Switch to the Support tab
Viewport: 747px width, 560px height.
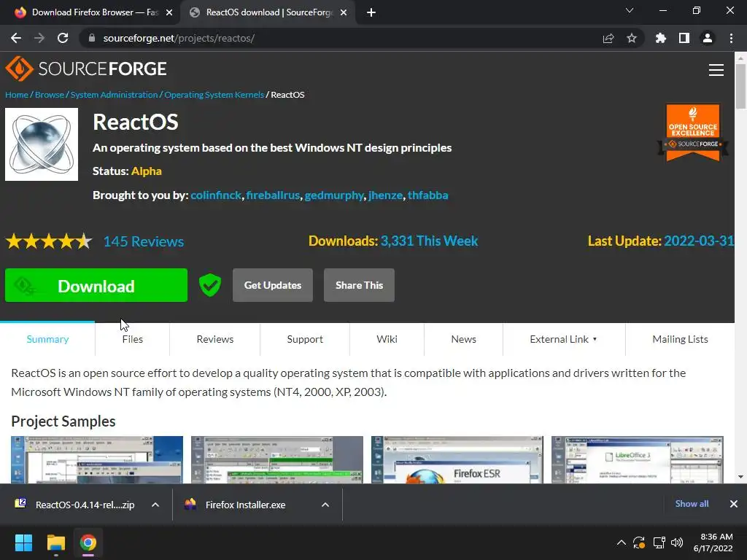pyautogui.click(x=305, y=339)
